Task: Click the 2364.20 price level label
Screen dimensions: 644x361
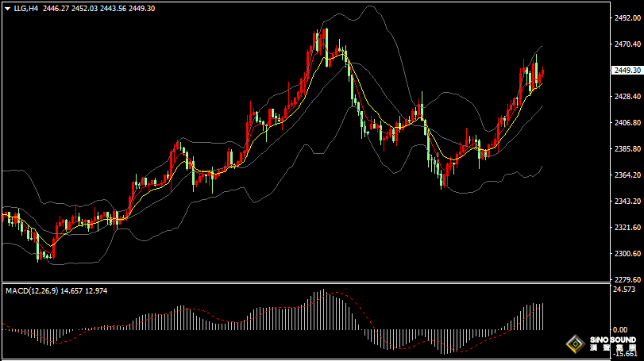Action: 627,175
